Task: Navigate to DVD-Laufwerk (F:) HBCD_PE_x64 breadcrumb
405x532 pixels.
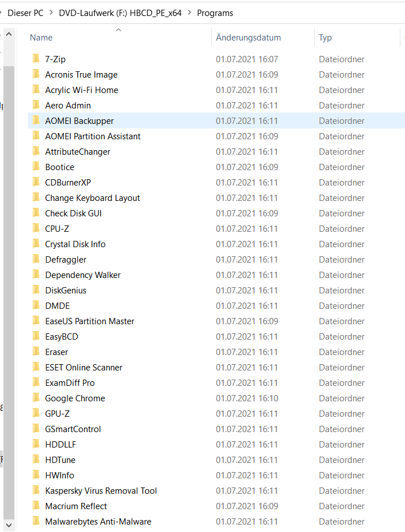Action: (120, 13)
